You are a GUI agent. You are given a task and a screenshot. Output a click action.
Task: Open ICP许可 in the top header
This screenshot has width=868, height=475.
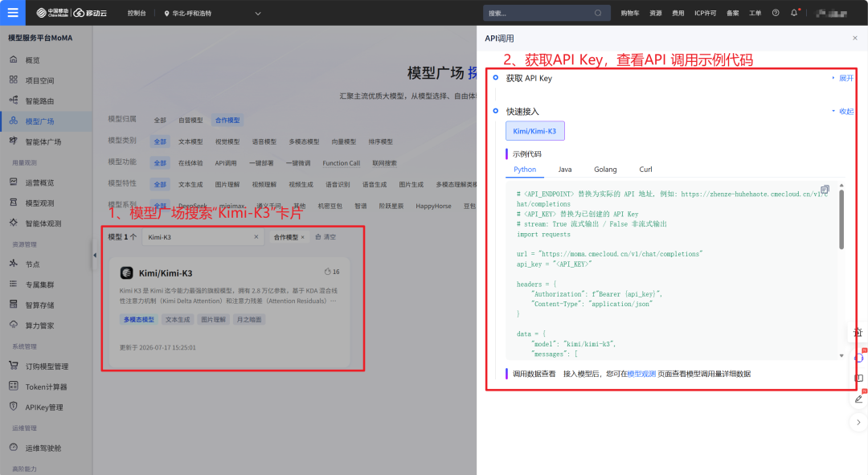pyautogui.click(x=706, y=14)
